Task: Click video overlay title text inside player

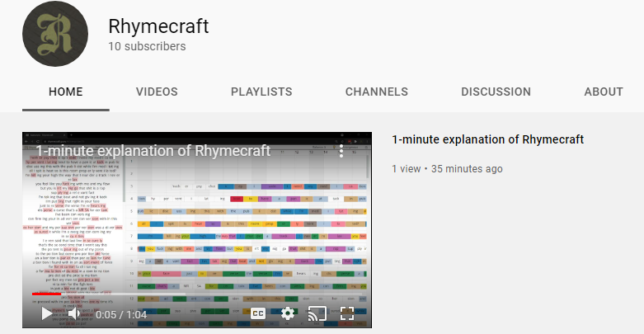Action: 153,151
